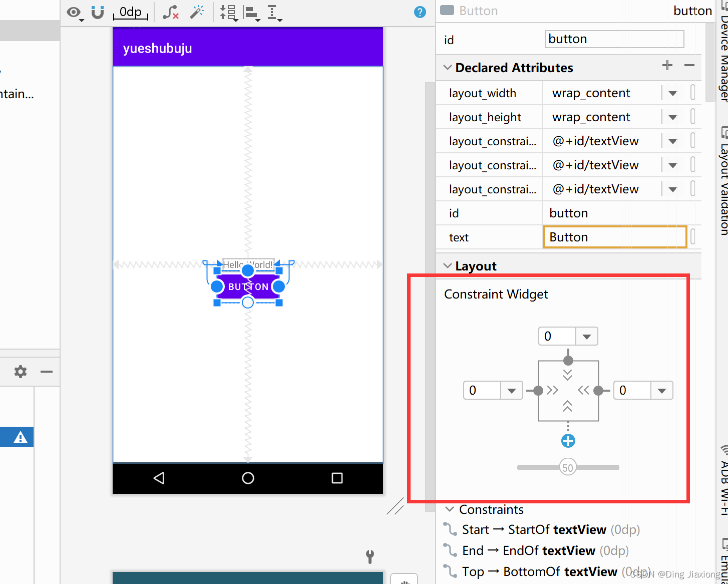Click the text field containing Button

coord(615,237)
